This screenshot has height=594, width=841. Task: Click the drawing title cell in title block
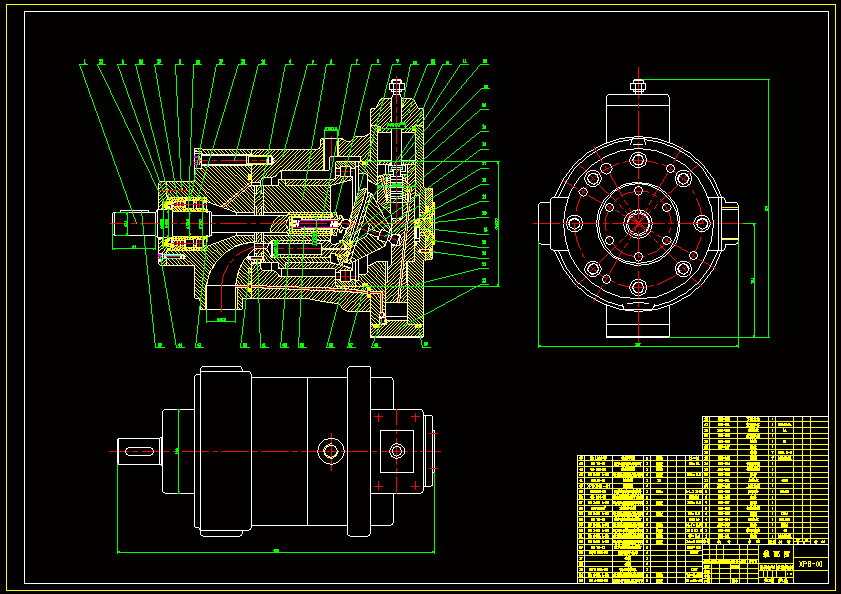[776, 554]
